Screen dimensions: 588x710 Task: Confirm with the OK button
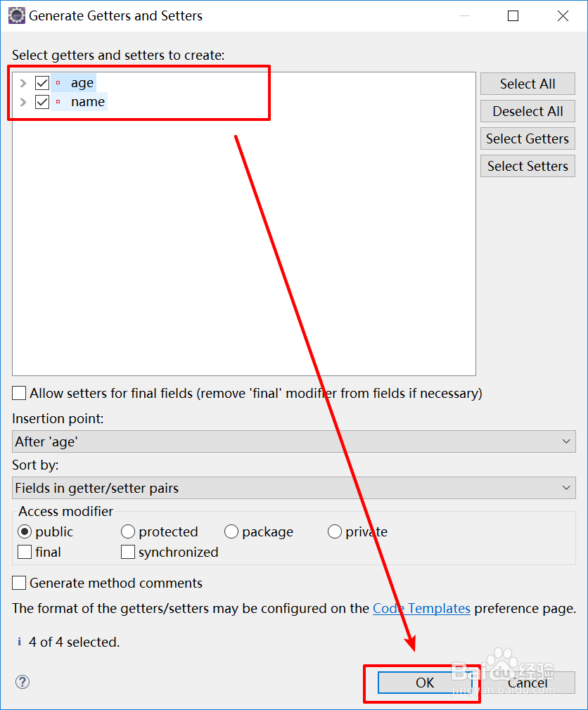[425, 683]
